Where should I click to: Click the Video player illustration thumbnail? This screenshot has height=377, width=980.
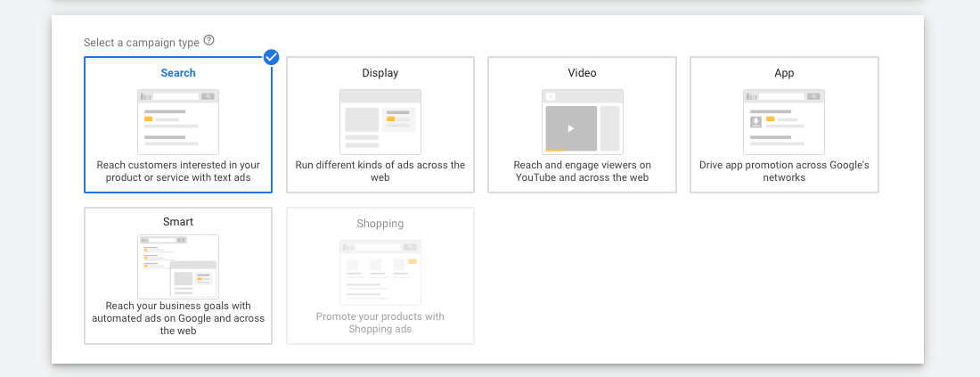(x=582, y=122)
